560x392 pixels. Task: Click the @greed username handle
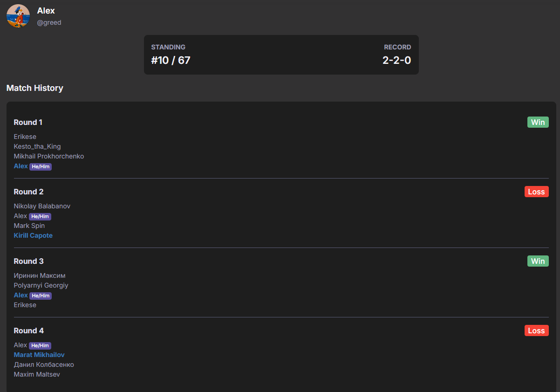(49, 22)
